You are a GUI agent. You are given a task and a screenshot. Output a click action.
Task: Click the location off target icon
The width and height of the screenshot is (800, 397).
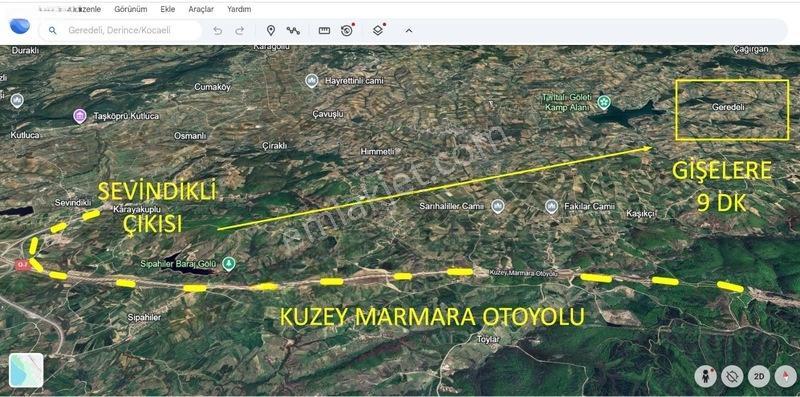point(733,377)
